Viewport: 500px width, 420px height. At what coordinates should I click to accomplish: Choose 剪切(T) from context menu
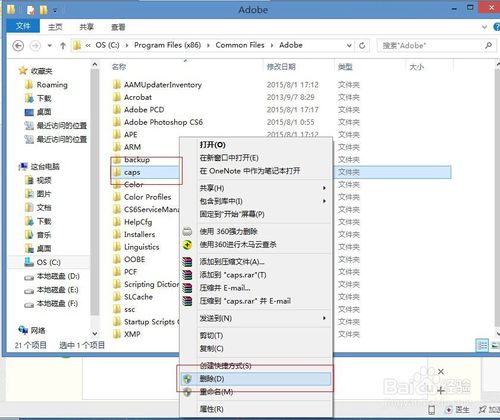(x=256, y=335)
